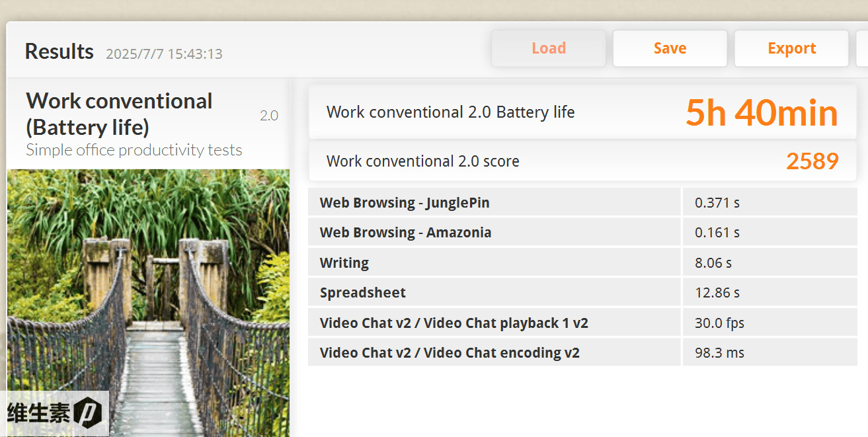Click the 5h 40min battery life value

tap(762, 112)
